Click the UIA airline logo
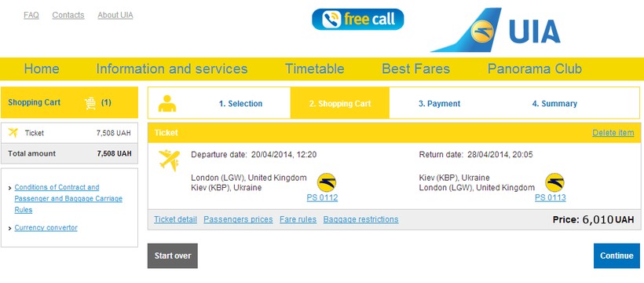 click(x=496, y=30)
